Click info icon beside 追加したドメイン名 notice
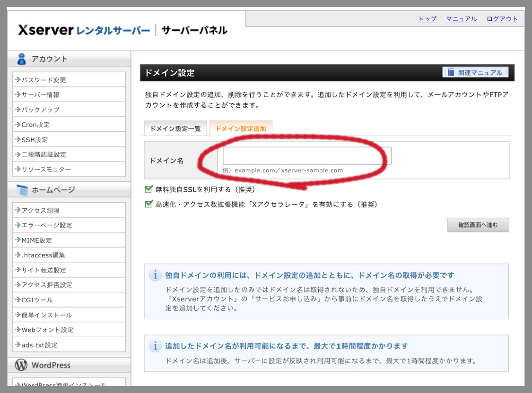The width and height of the screenshot is (532, 393). tap(155, 346)
